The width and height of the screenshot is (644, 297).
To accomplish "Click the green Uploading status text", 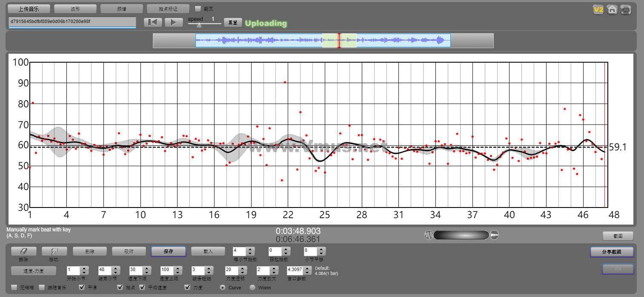I will [266, 23].
